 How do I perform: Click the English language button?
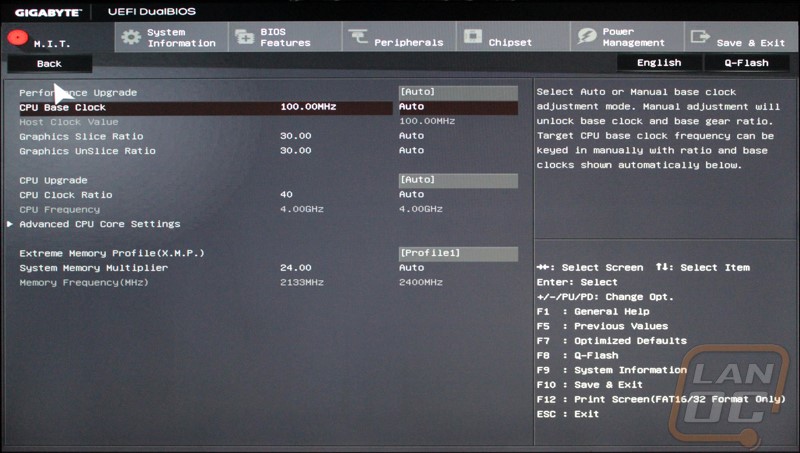point(659,63)
